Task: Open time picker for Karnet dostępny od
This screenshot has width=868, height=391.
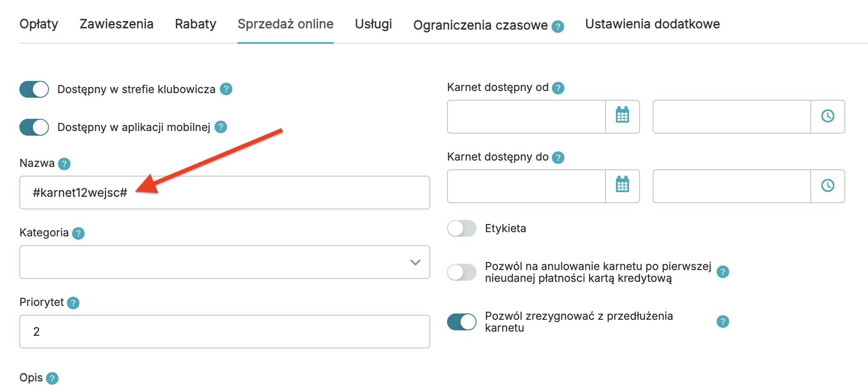Action: 828,116
